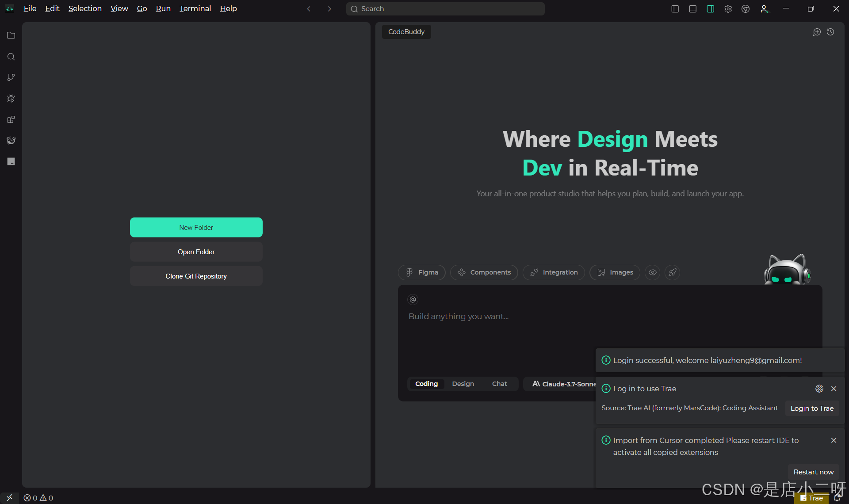Click the Login successful notification message

click(707, 360)
